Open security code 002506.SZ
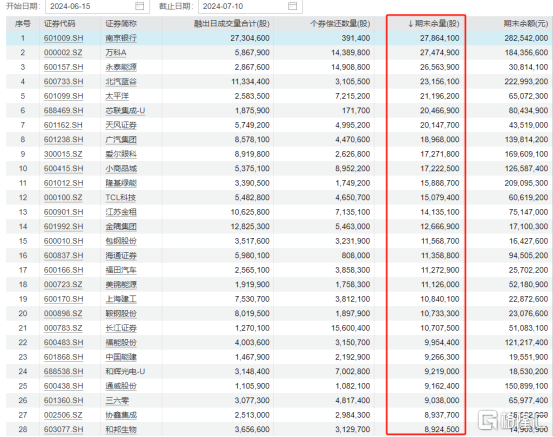 point(63,415)
